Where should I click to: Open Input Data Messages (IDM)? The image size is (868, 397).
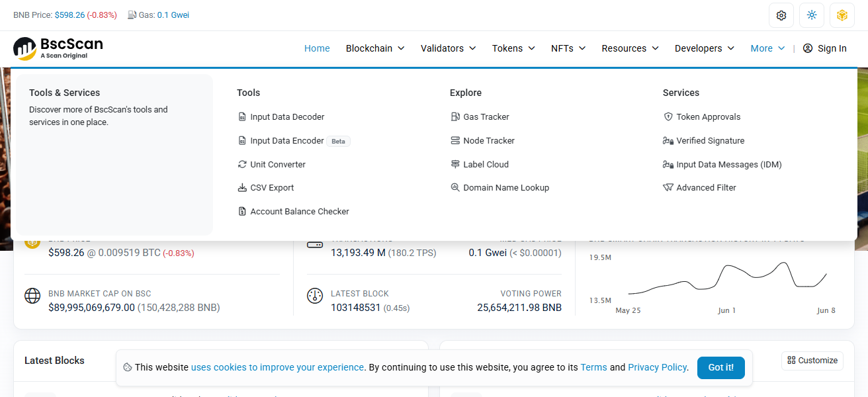[722, 165]
